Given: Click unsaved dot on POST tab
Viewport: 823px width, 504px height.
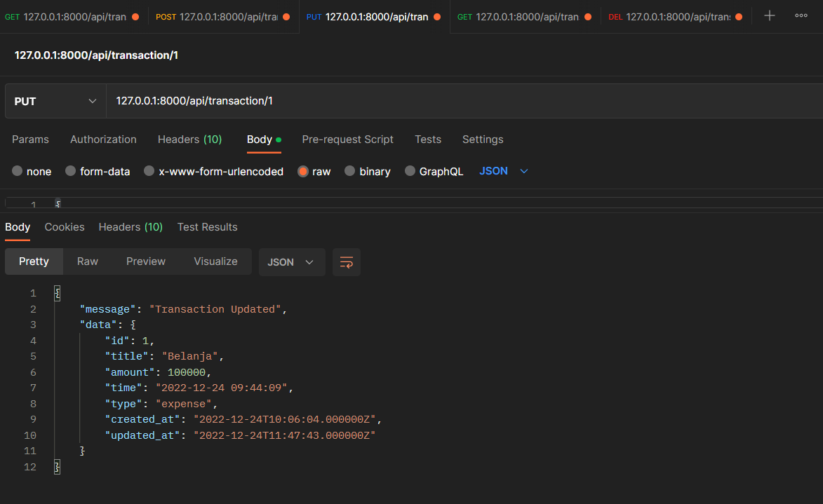Looking at the screenshot, I should coord(286,17).
